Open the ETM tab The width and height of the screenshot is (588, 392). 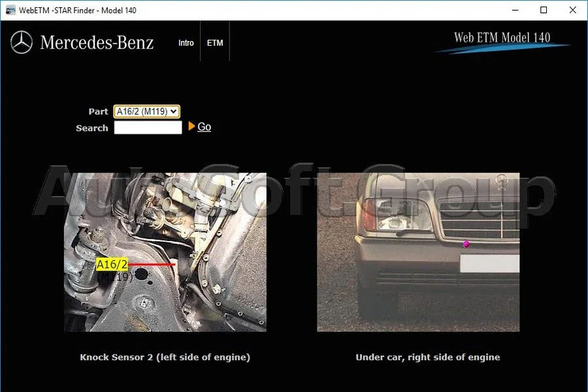[x=215, y=43]
